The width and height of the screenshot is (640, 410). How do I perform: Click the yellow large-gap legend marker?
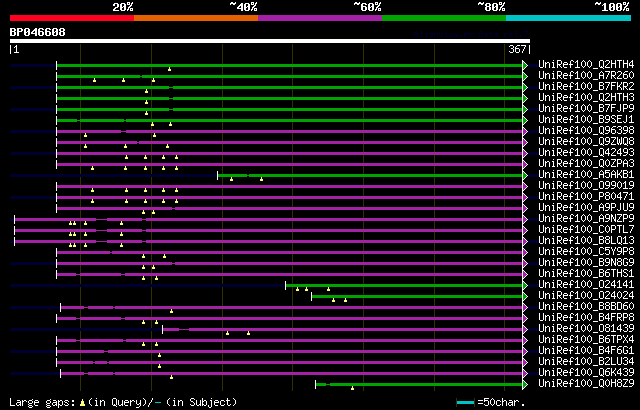point(82,403)
